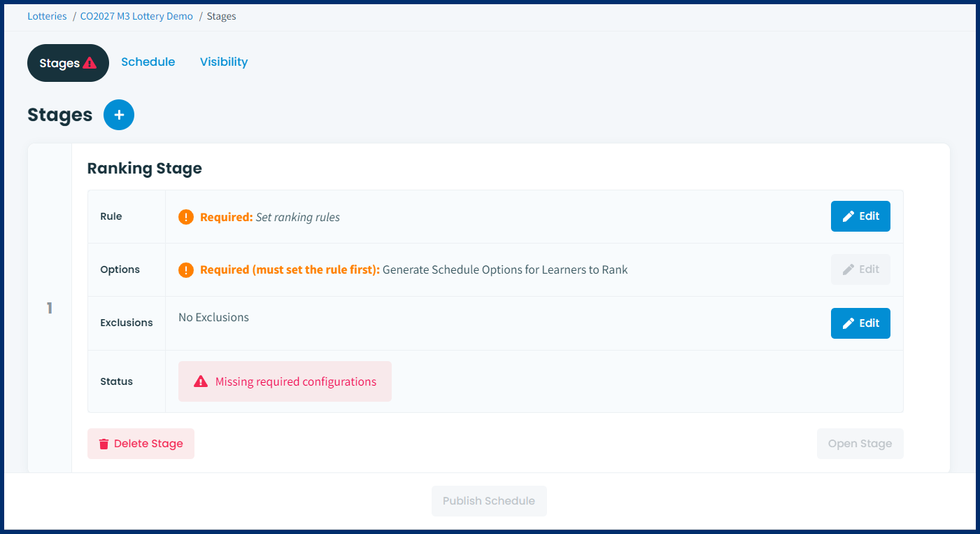Screen dimensions: 980x534
Task: Click disabled Edit button in Options row
Action: click(860, 269)
